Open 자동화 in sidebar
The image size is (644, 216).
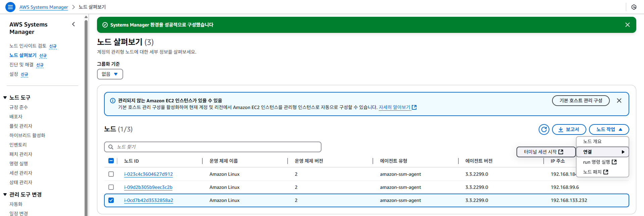16,204
